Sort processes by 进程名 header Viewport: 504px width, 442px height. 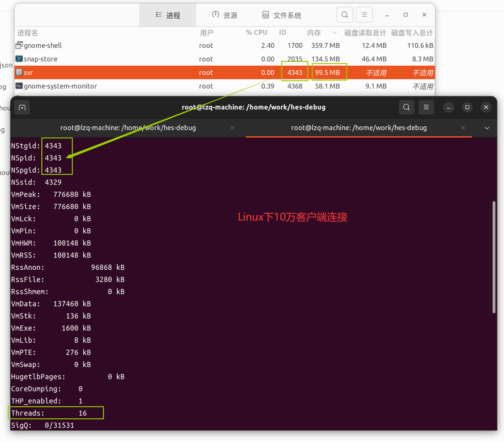tap(27, 33)
